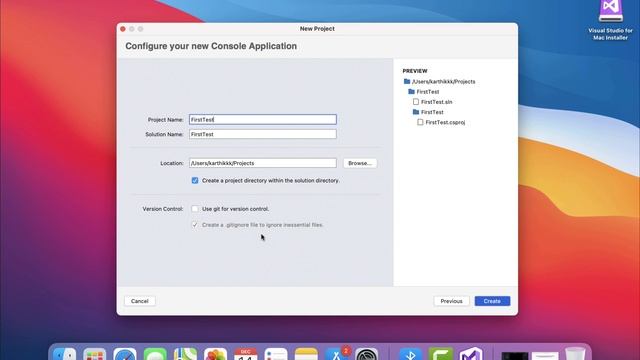Open Notes from the Dock
This screenshot has height=360, width=640.
(x=306, y=354)
